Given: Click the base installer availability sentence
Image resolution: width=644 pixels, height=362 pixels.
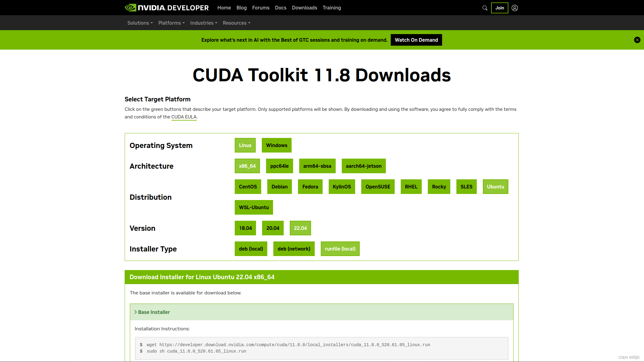Looking at the screenshot, I should point(185,293).
